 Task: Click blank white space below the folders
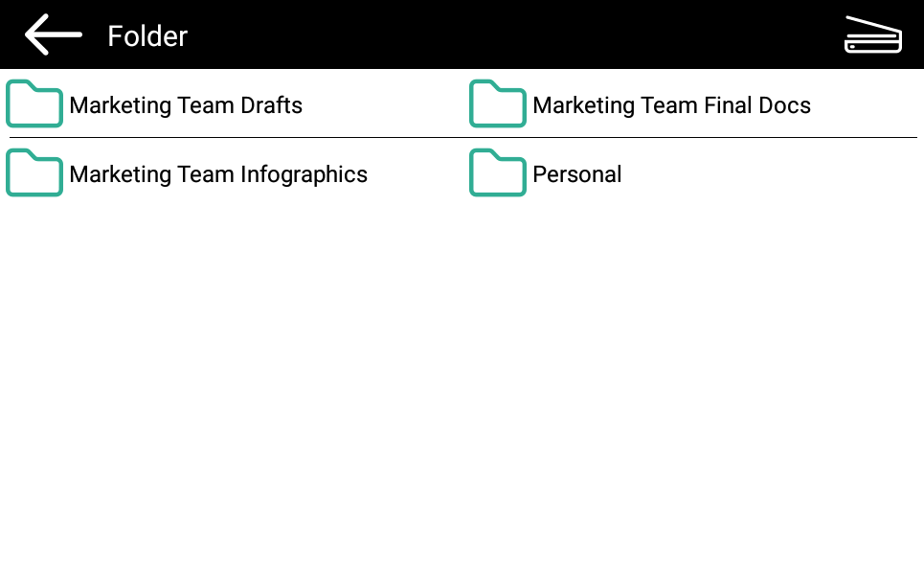460,383
